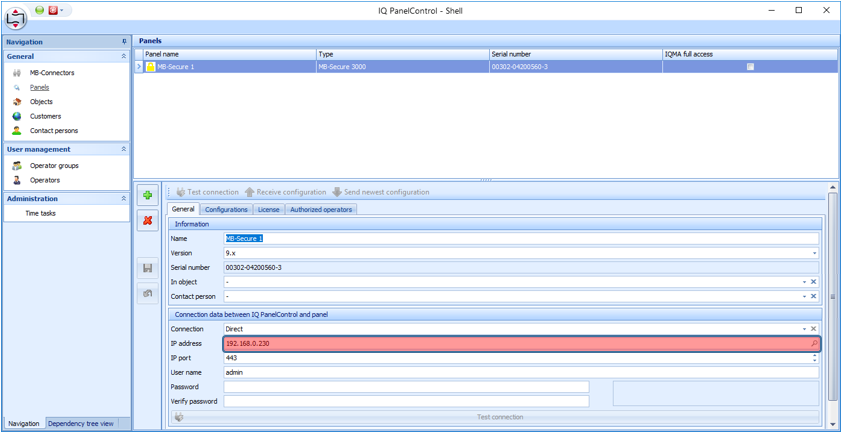Collapse the User management group

124,149
